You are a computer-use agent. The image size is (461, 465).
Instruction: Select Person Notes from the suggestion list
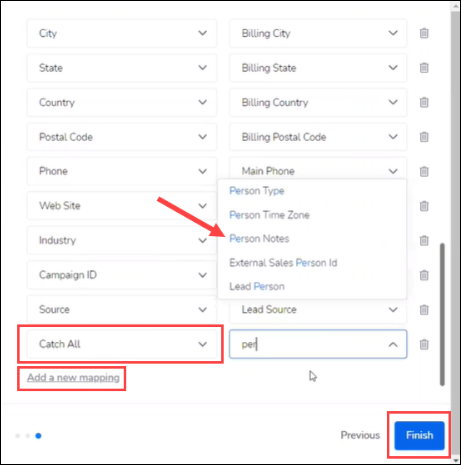click(259, 239)
